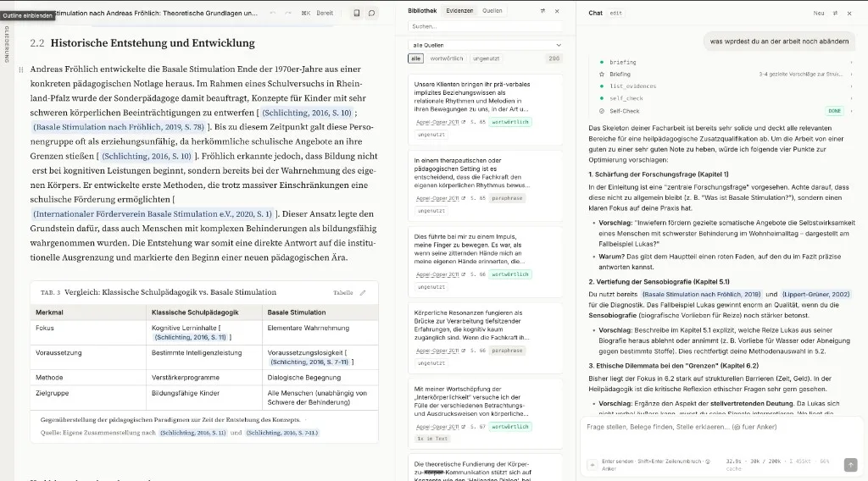The height and width of the screenshot is (481, 868).
Task: Click the plus attach button in chat input
Action: pyautogui.click(x=593, y=465)
